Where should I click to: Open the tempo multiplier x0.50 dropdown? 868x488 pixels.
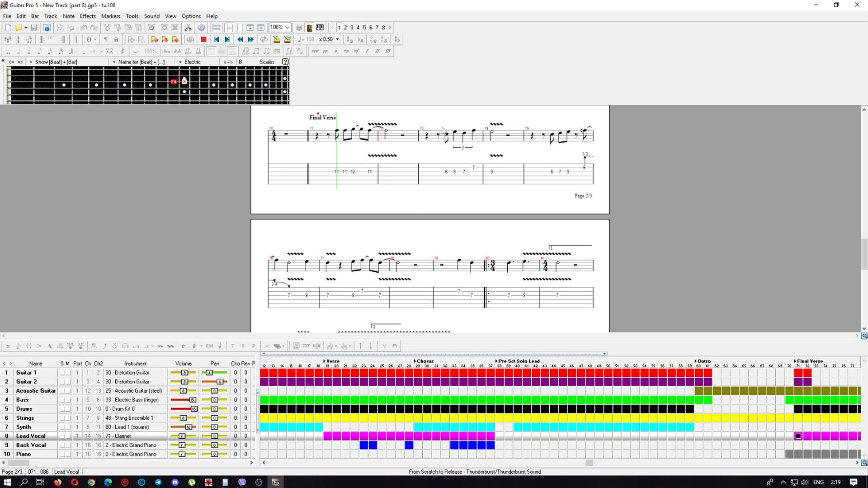(337, 39)
